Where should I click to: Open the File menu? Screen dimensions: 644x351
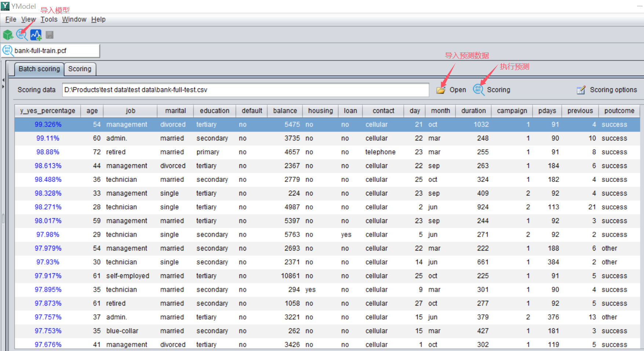pyautogui.click(x=11, y=19)
